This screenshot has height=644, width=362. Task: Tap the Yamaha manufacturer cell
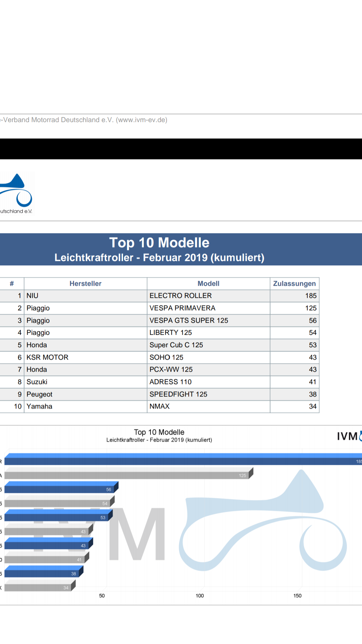[x=39, y=406]
